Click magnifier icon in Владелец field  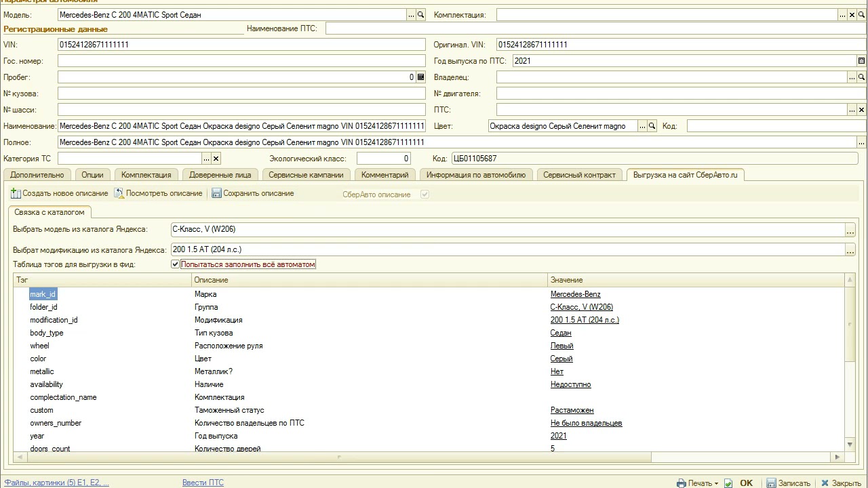click(x=862, y=77)
